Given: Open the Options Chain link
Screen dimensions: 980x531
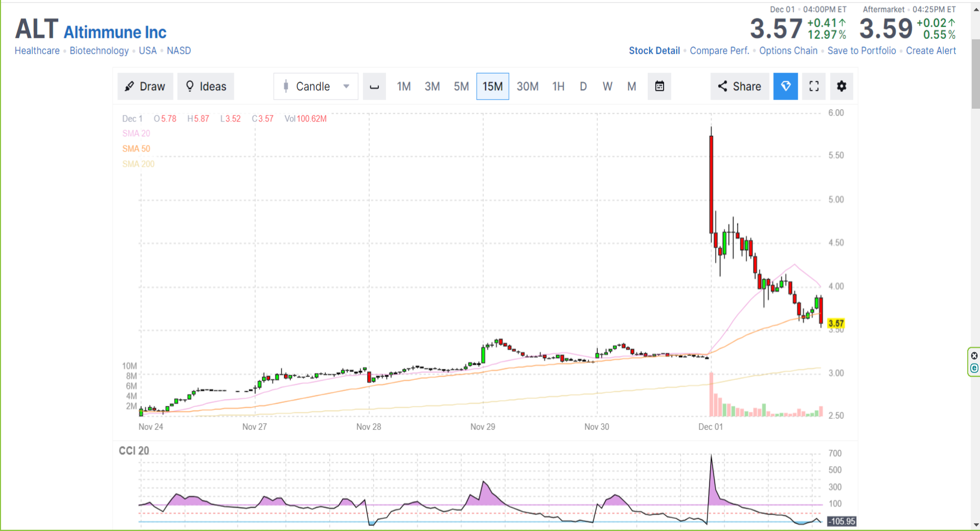Looking at the screenshot, I should (x=788, y=51).
